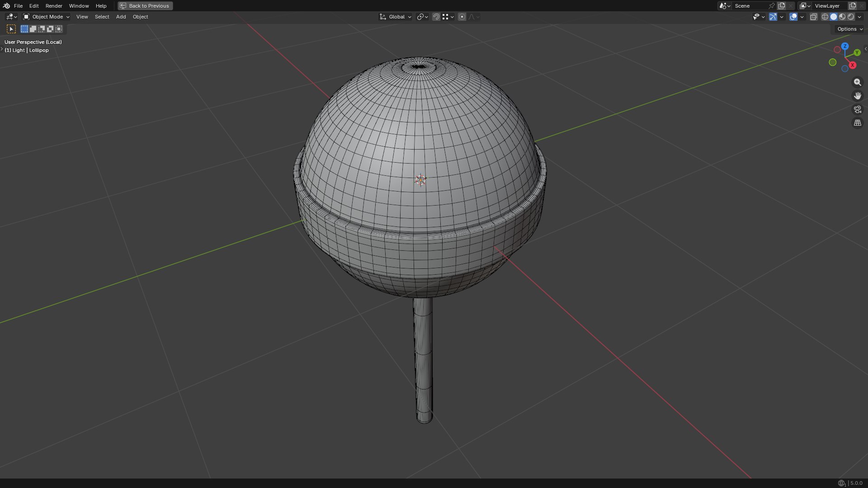Open the scene browse dropdown icon
Viewport: 868px width, 488px height.
(x=725, y=6)
